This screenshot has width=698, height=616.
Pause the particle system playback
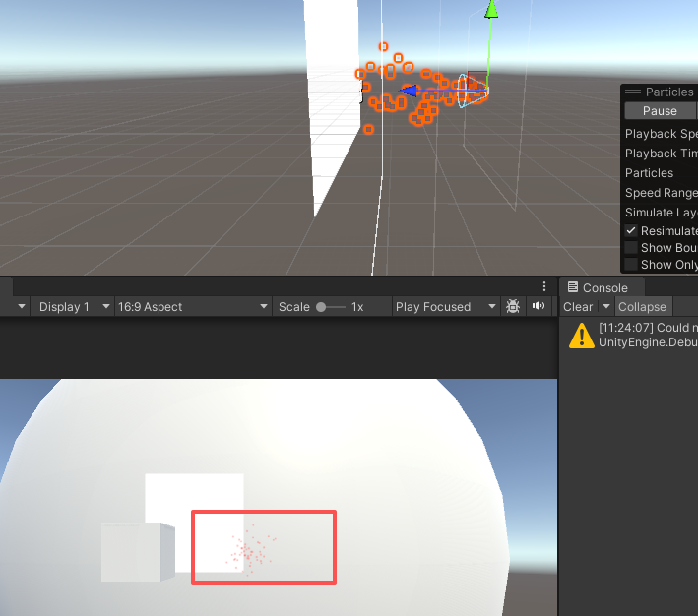click(x=660, y=111)
